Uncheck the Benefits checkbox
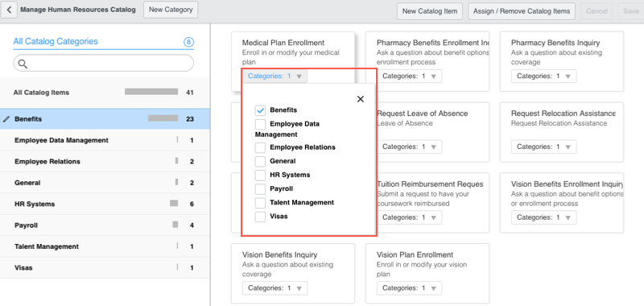Screen dimensions: 644x306 tap(260, 110)
